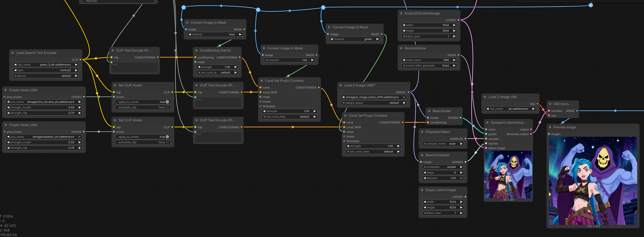The height and width of the screenshot is (237, 644).
Task: Click the IMAGE output port on VAE Deco... node
Action: tap(577, 111)
